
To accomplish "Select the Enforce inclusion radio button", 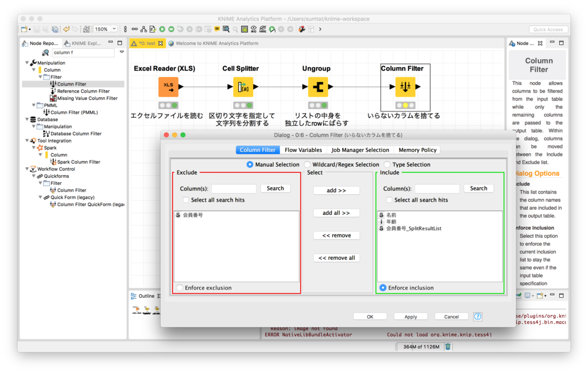I will (383, 288).
